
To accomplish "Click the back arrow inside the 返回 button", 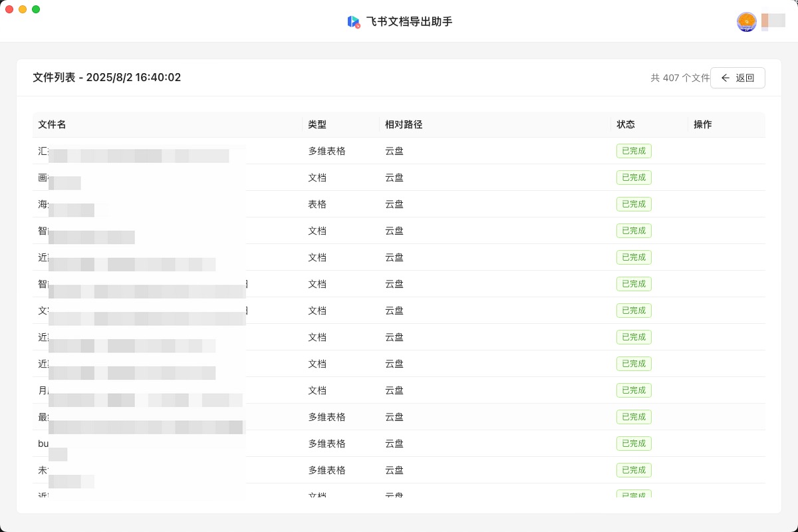I will pyautogui.click(x=726, y=78).
